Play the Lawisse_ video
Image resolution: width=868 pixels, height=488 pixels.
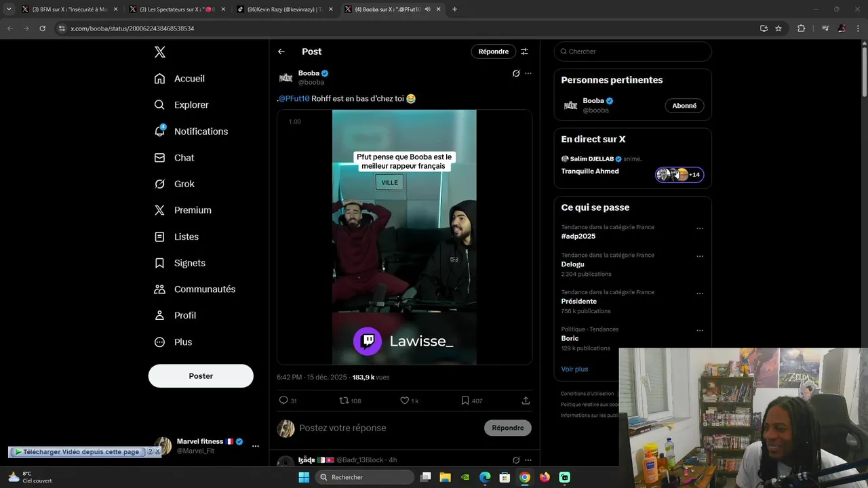coord(404,237)
